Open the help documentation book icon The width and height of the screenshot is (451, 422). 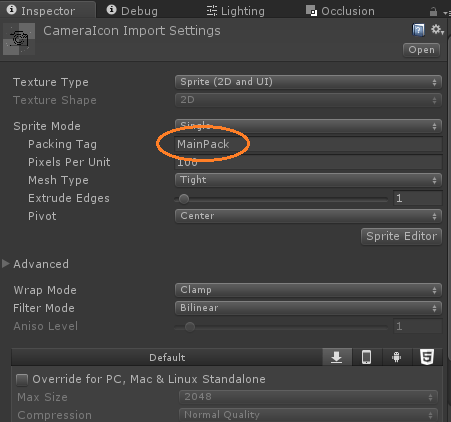click(418, 30)
